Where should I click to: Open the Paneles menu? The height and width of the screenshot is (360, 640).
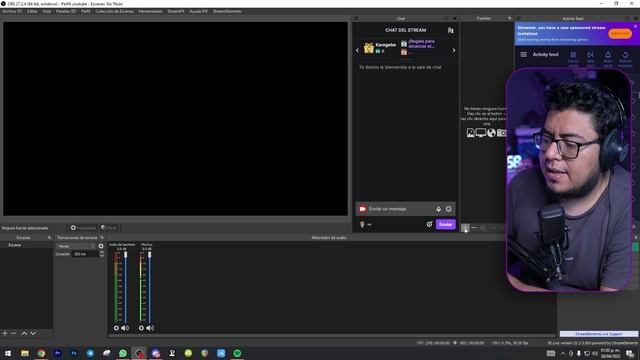pos(66,11)
